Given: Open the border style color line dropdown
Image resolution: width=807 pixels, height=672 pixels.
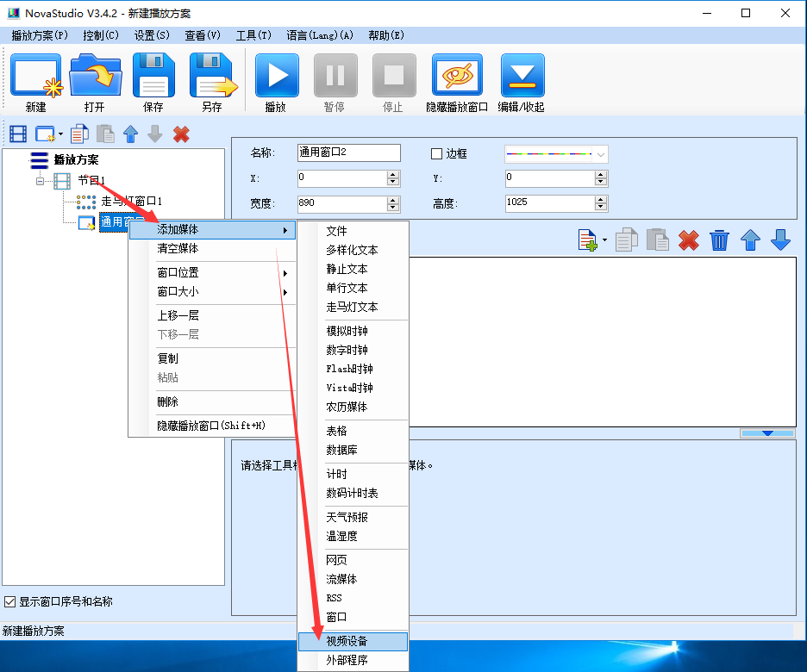Looking at the screenshot, I should (x=601, y=154).
